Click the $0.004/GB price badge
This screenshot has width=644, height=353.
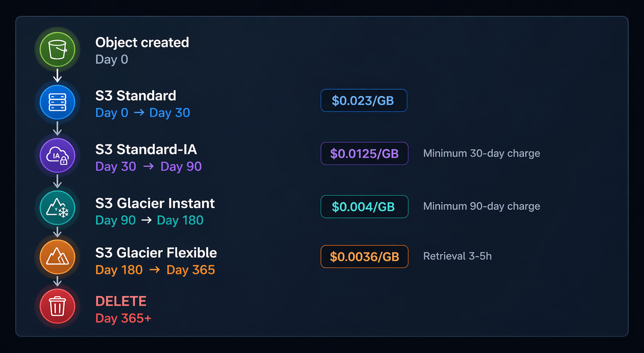(x=364, y=207)
